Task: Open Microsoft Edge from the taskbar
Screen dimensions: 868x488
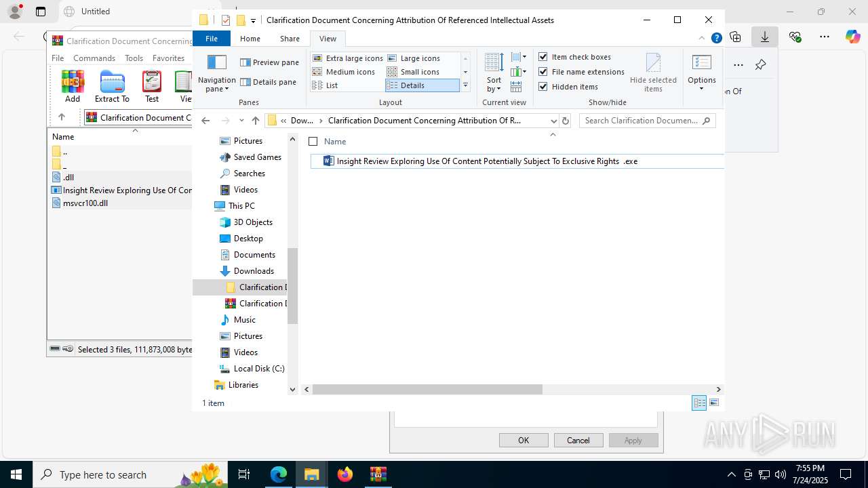Action: 279,474
